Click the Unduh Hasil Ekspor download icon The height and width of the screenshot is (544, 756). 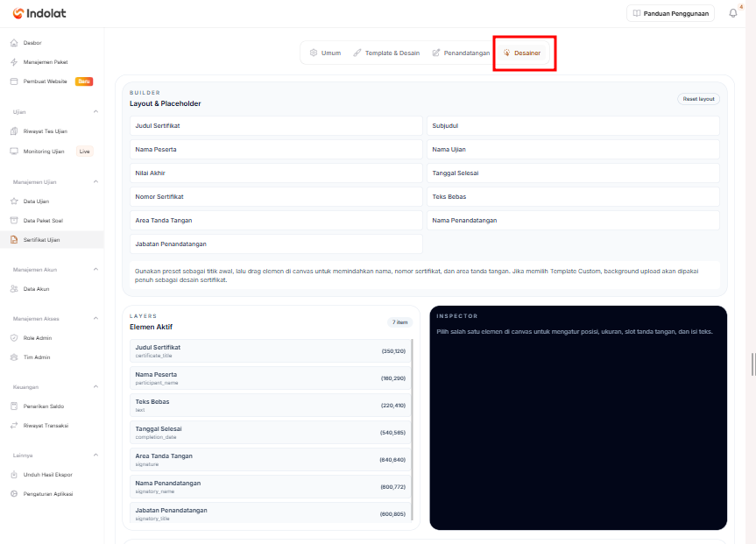pos(14,475)
